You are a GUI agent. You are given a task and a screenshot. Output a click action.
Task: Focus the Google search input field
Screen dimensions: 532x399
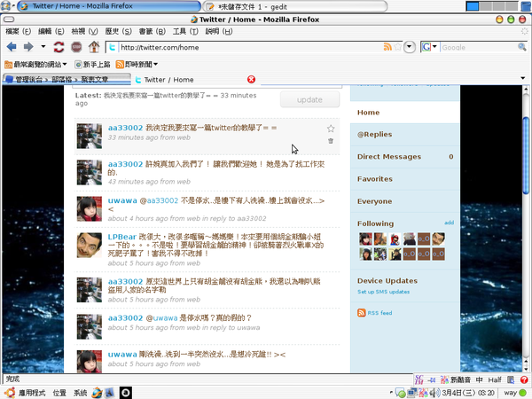pyautogui.click(x=479, y=48)
